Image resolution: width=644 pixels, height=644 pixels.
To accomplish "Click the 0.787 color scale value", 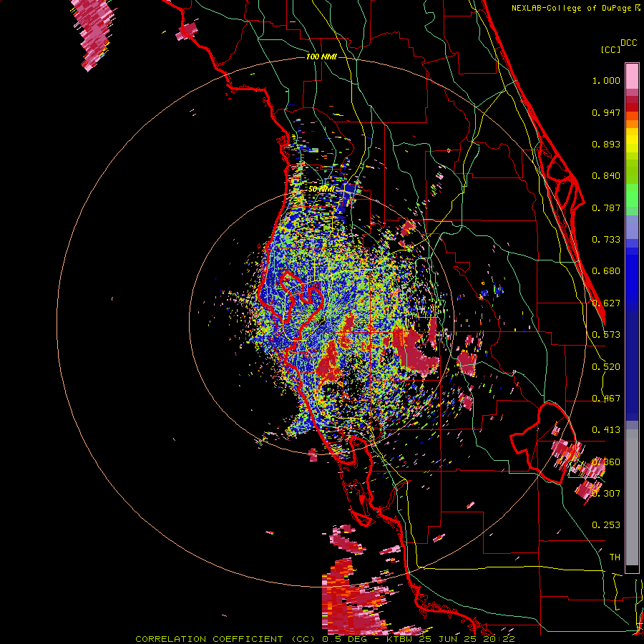I will 606,208.
